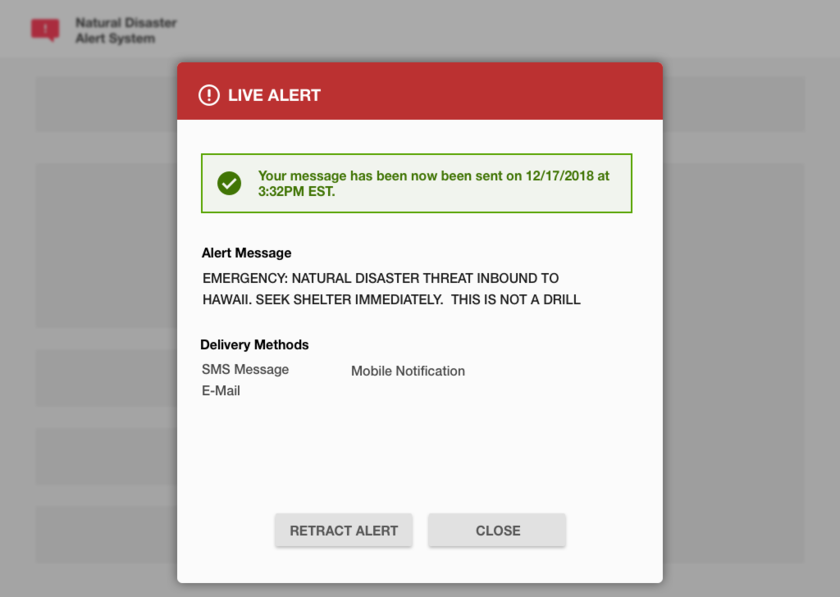Screen dimensions: 840x597
Task: Click the exclamation icon beside LIVE ALERT
Action: 209,95
